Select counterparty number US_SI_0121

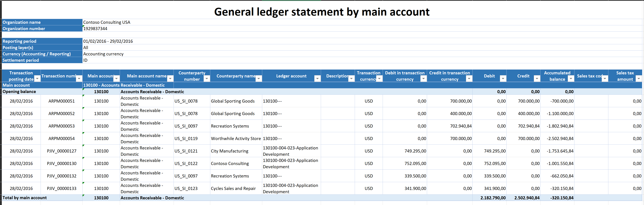click(192, 151)
